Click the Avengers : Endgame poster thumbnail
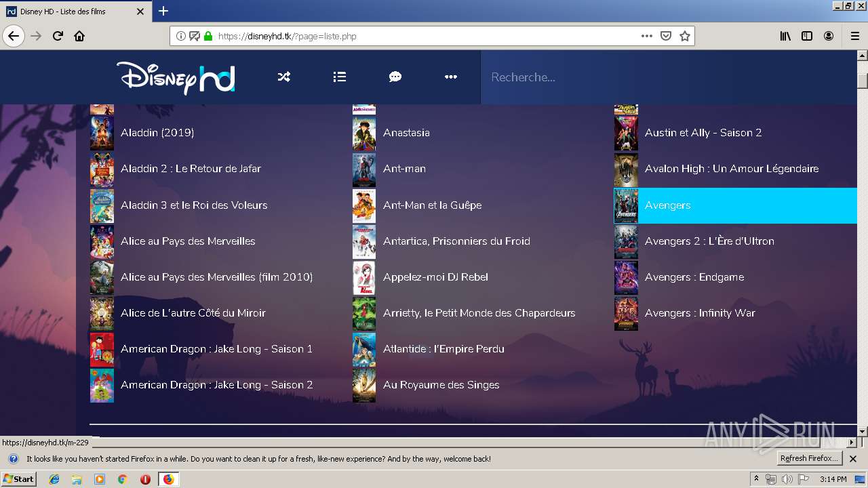The height and width of the screenshot is (488, 868). click(626, 277)
